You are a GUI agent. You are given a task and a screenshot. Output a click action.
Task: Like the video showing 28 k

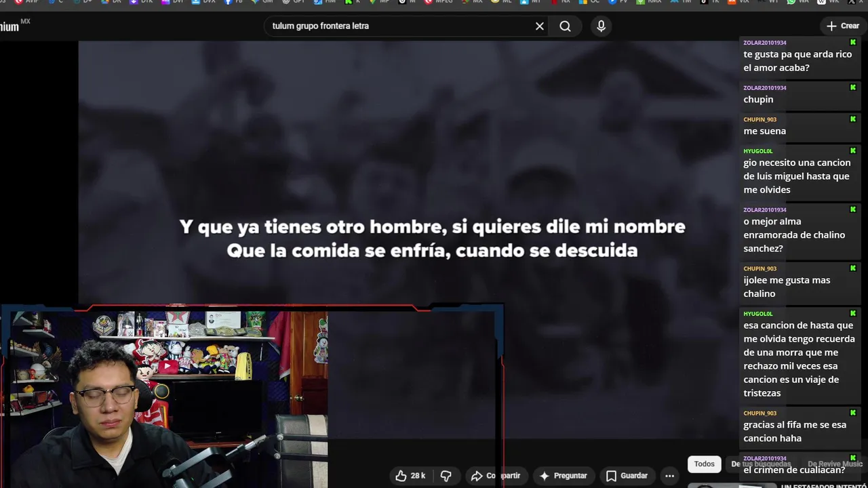410,476
